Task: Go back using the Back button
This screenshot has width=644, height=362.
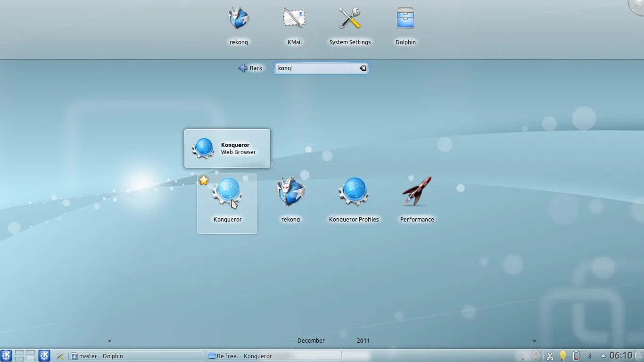Action: click(x=250, y=68)
